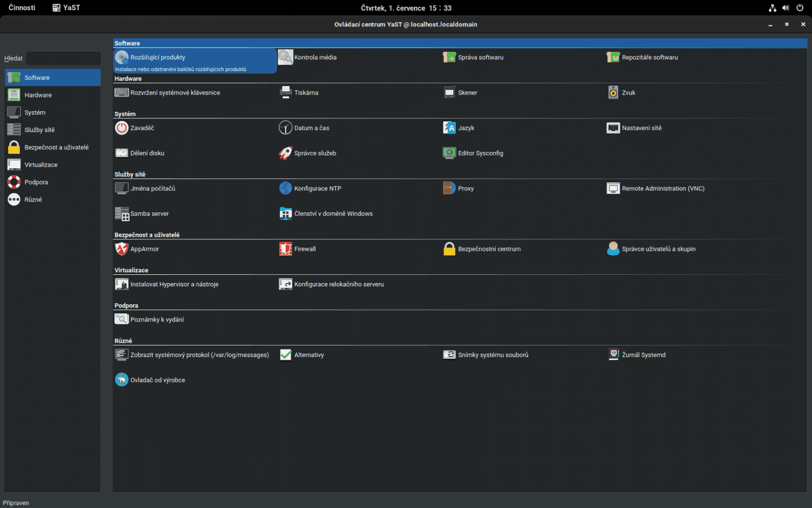Click inside the Hledat search field

[62, 58]
